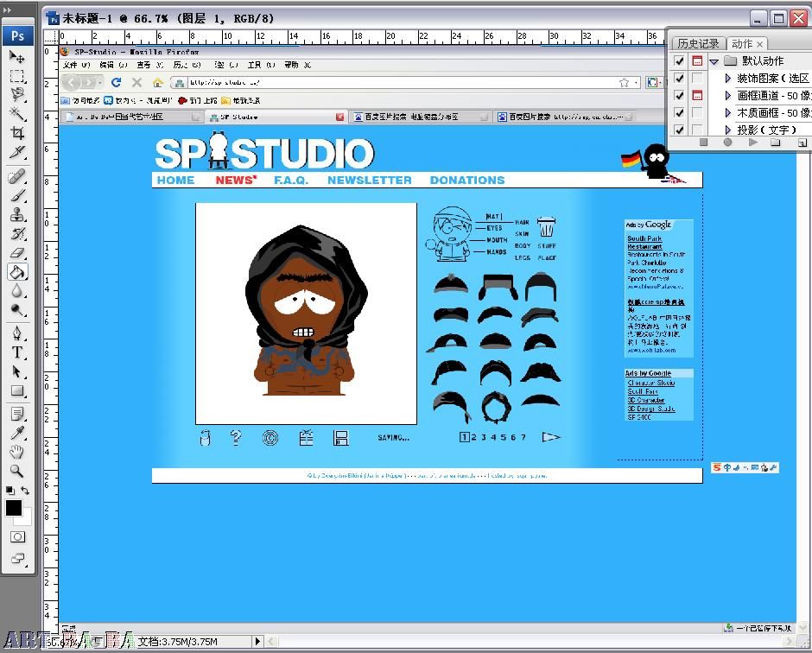The height and width of the screenshot is (653, 812).
Task: Toggle Quick Mask mode
Action: coord(17,537)
